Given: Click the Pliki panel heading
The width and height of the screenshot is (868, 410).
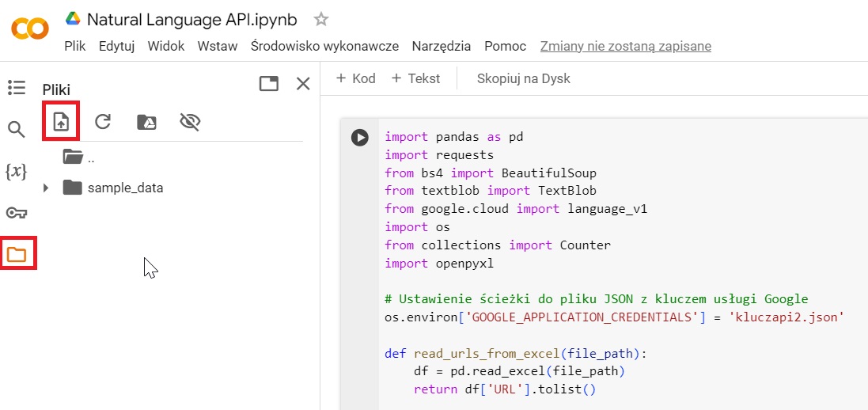Looking at the screenshot, I should coord(56,89).
